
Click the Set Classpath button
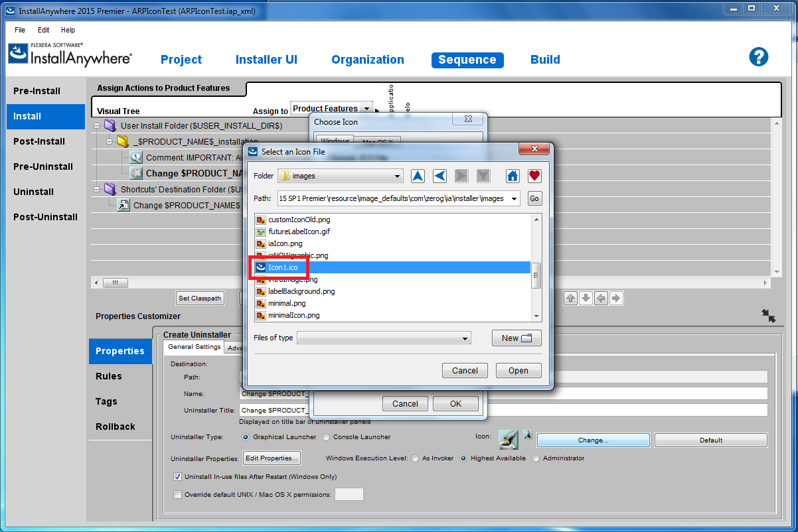(x=200, y=299)
